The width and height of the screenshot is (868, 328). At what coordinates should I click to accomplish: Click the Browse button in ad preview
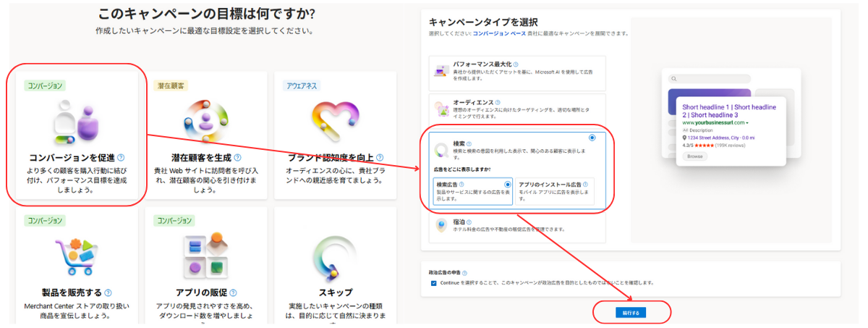click(x=695, y=156)
